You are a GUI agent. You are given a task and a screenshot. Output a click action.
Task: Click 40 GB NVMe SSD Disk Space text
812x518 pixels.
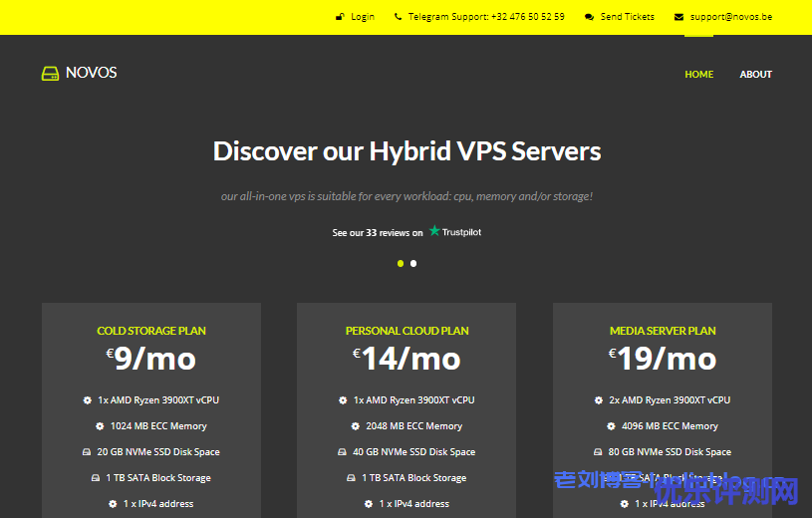tap(414, 451)
